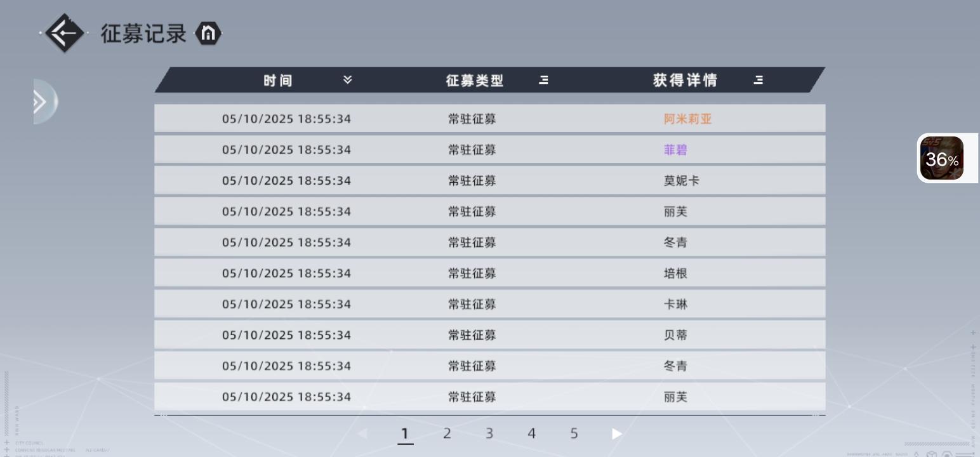The height and width of the screenshot is (457, 980).
Task: Select the 菲碧 recruit record
Action: (x=490, y=150)
